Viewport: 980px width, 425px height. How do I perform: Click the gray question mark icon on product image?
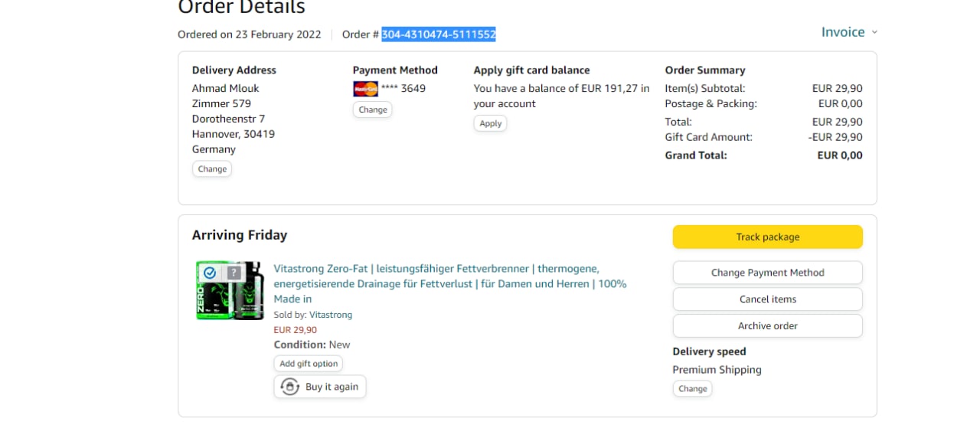234,273
